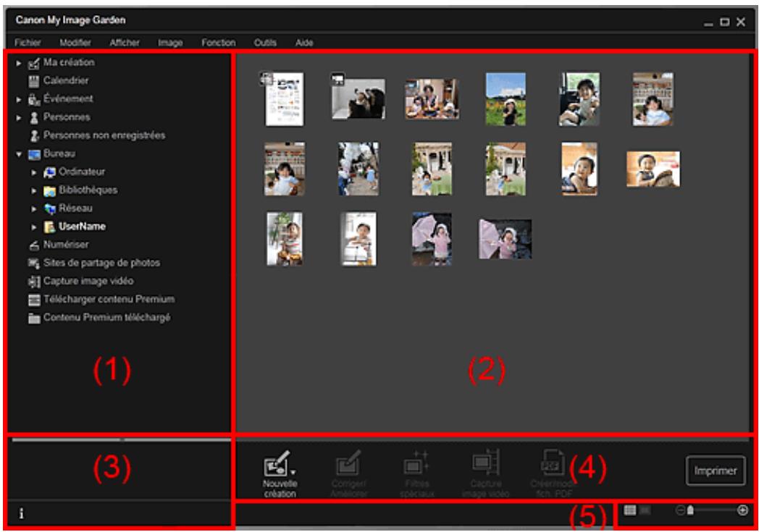The width and height of the screenshot is (759, 532).
Task: Select the sunflower field photo thumbnail
Action: (x=505, y=99)
